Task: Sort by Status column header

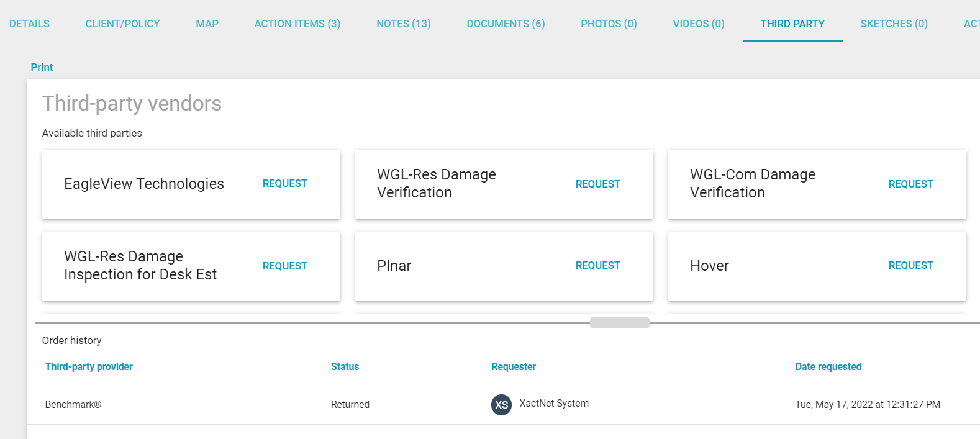Action: click(345, 366)
